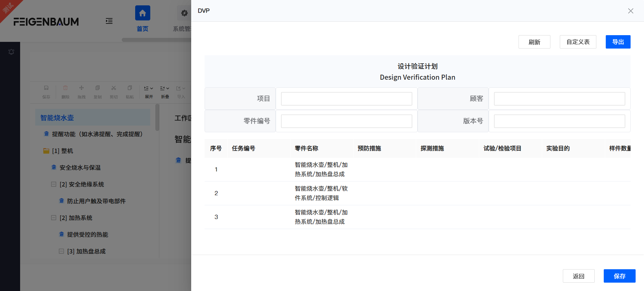Focus the 版本号 input field
Screen dimensions: 644x291
(x=559, y=121)
